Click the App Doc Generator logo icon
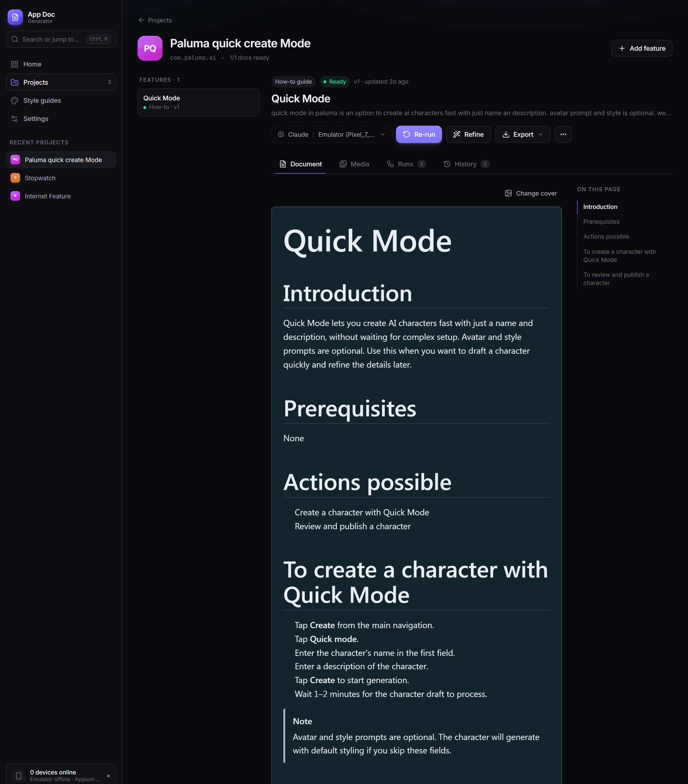The image size is (688, 784). pyautogui.click(x=15, y=17)
